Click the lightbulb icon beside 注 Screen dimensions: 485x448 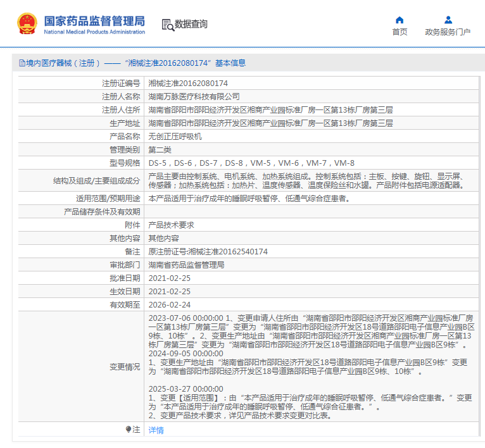pyautogui.click(x=129, y=430)
